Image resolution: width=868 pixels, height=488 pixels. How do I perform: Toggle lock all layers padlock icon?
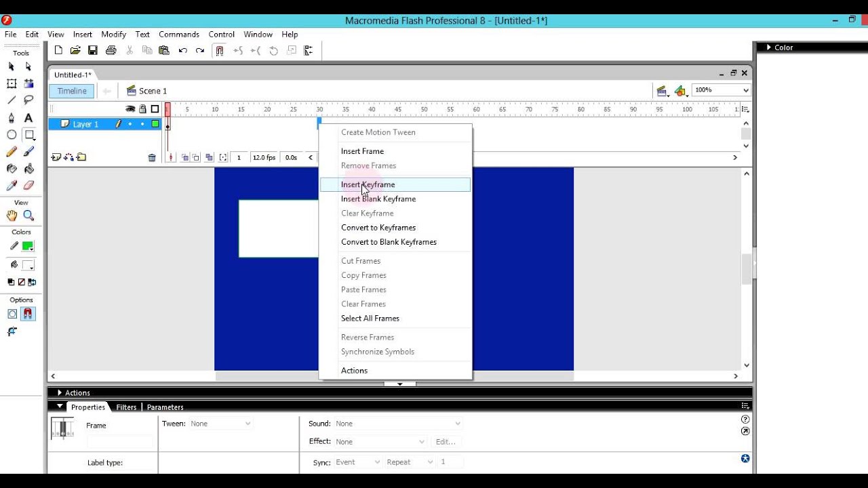[x=142, y=108]
